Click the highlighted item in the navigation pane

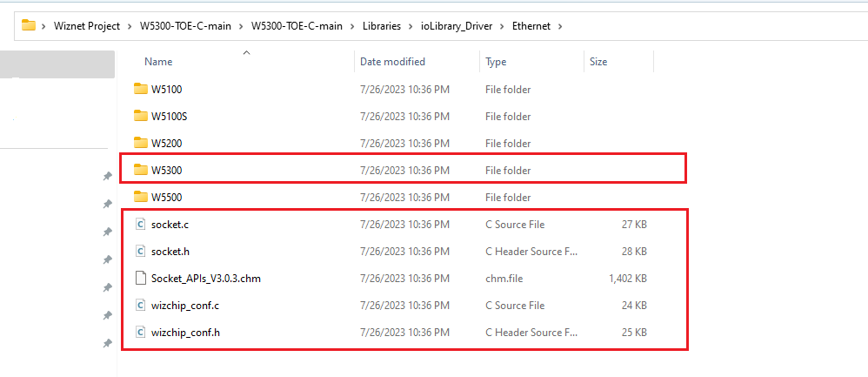click(x=57, y=64)
